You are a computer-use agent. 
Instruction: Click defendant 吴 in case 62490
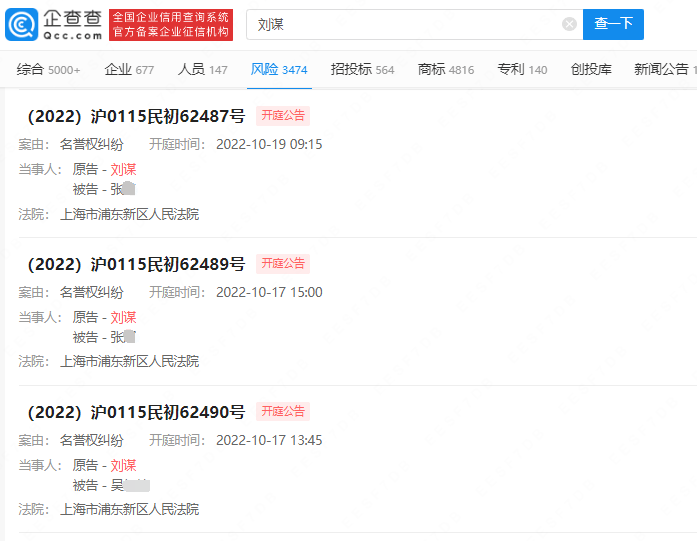click(x=130, y=485)
